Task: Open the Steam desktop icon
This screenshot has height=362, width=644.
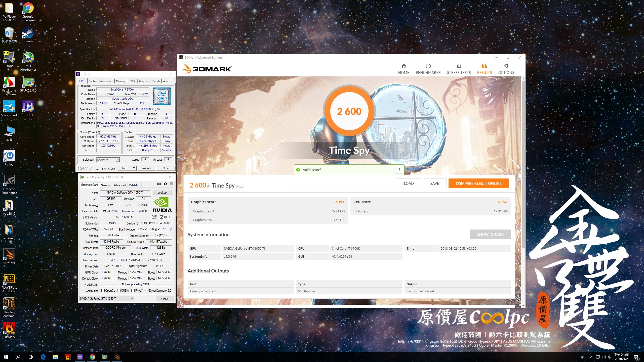Action: click(x=28, y=35)
